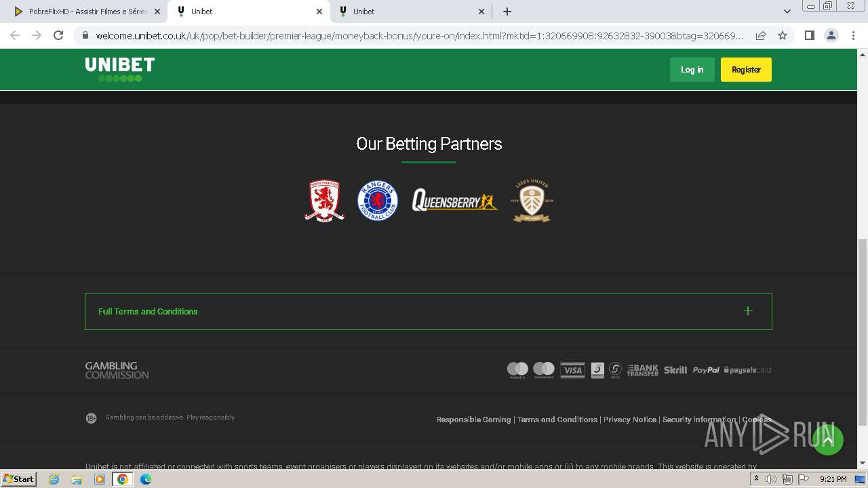Click the paysafecard payment icon
The height and width of the screenshot is (488, 868).
click(747, 370)
